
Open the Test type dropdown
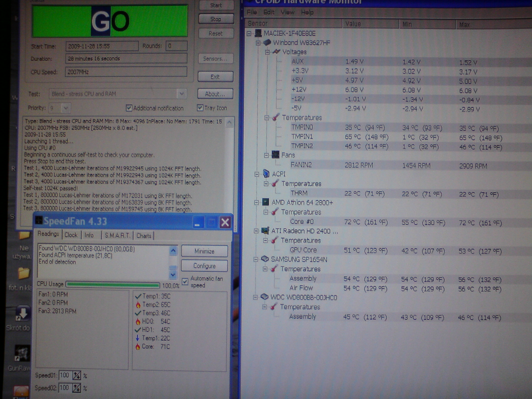(x=182, y=94)
